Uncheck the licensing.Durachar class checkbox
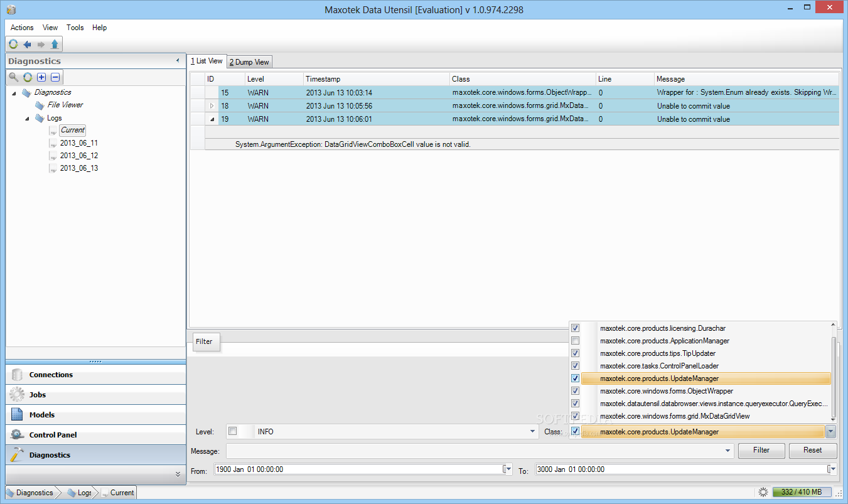 click(x=575, y=328)
